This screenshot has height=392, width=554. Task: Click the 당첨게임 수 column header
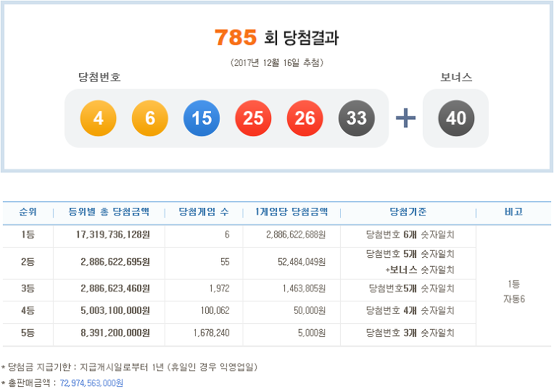point(204,212)
